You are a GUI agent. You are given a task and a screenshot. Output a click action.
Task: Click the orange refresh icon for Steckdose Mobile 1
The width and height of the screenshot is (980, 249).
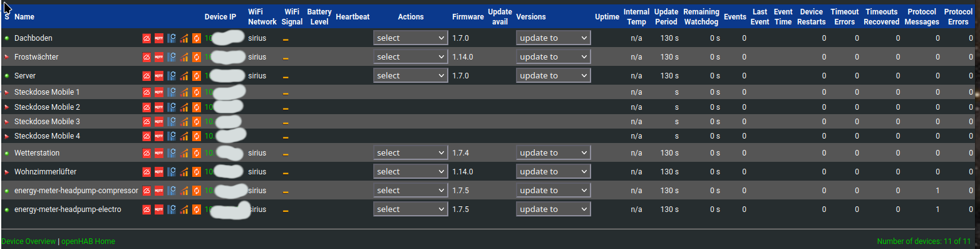[197, 92]
